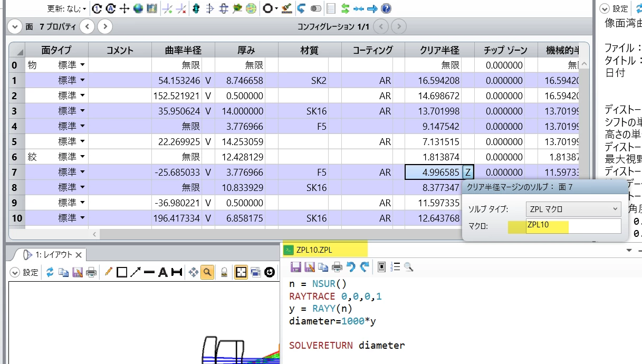This screenshot has width=642, height=364.
Task: Toggle the highlighted grid icon in layout toolbar
Action: pos(241,272)
